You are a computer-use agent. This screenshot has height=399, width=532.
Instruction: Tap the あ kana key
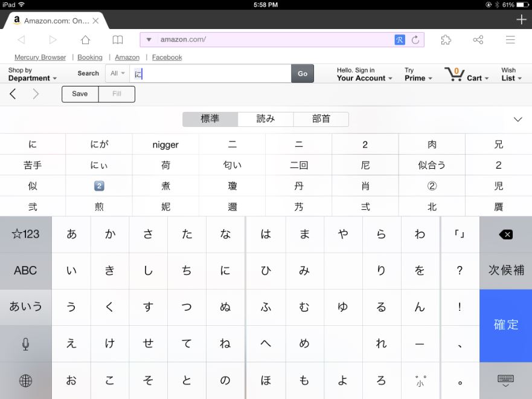71,235
